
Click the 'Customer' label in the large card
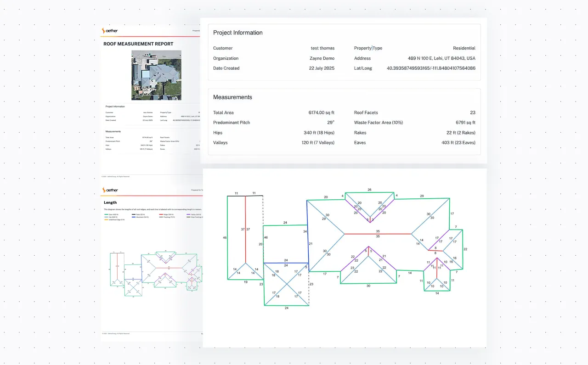click(x=223, y=48)
